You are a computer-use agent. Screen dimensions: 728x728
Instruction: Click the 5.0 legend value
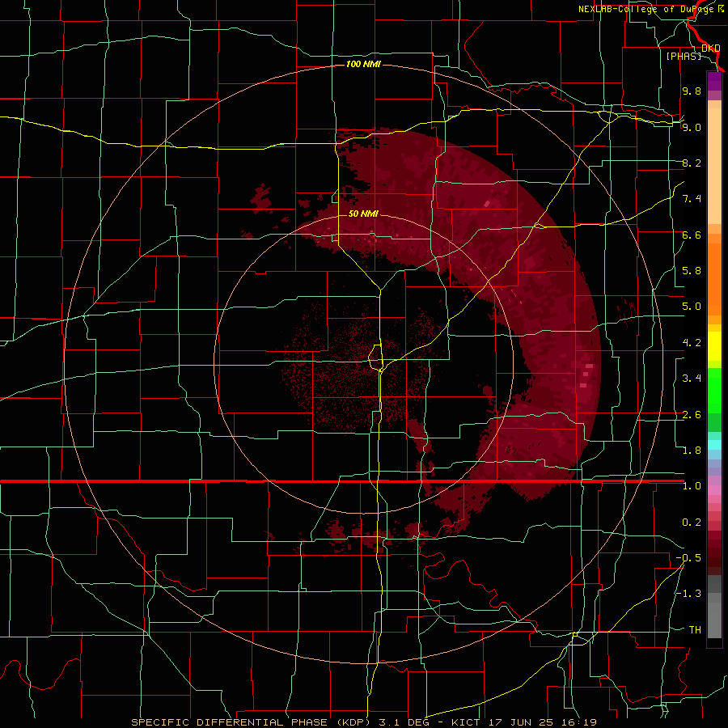click(x=692, y=307)
